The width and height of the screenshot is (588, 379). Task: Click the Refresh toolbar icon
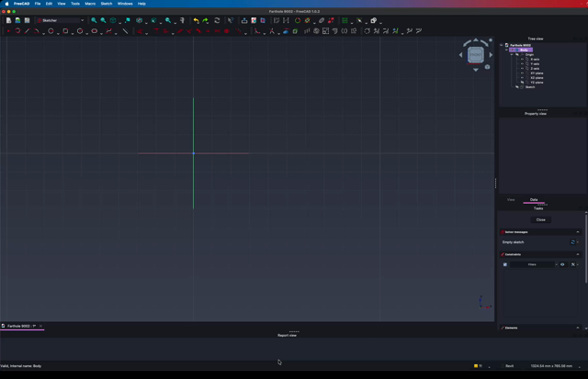pyautogui.click(x=217, y=20)
